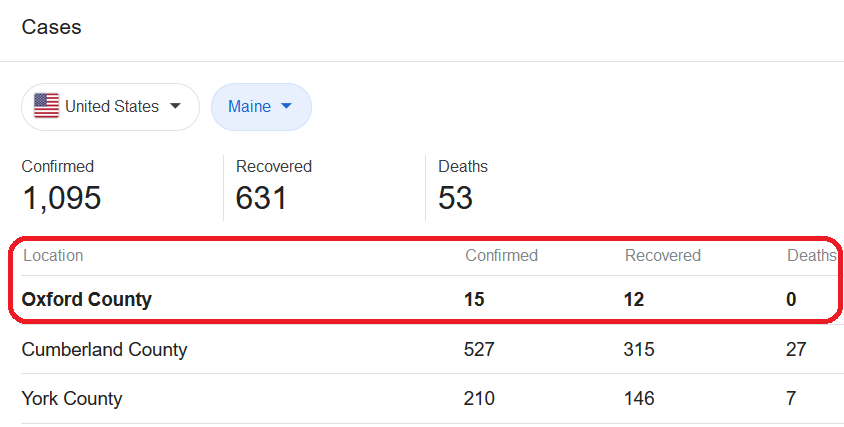Open the United States country dropdown
Viewport: 844px width, 427px height.
(110, 107)
